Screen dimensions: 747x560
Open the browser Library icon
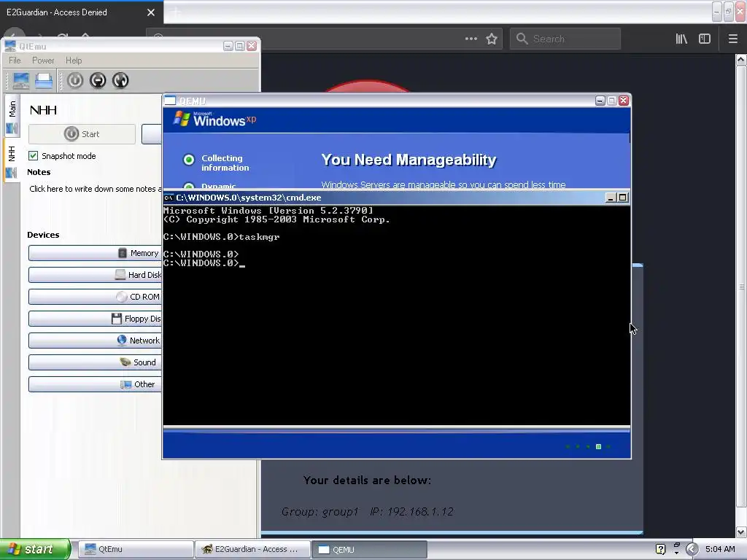pos(681,39)
